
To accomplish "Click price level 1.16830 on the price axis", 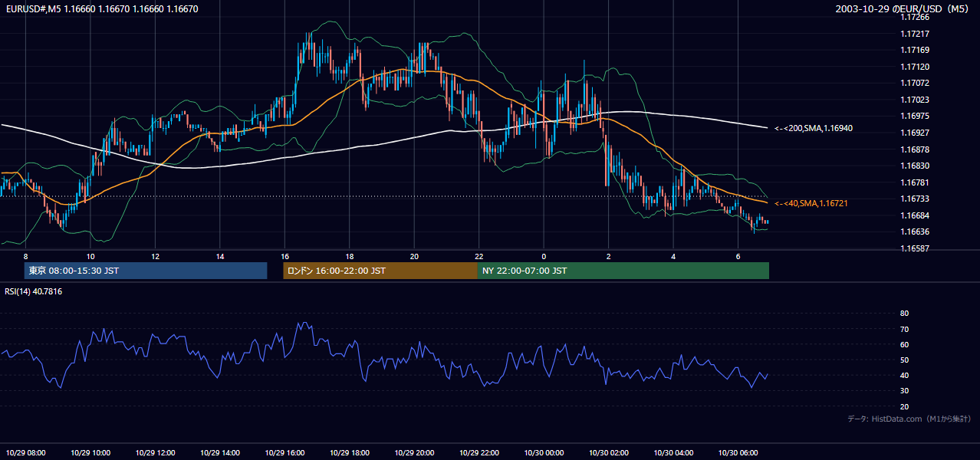I will (x=915, y=166).
